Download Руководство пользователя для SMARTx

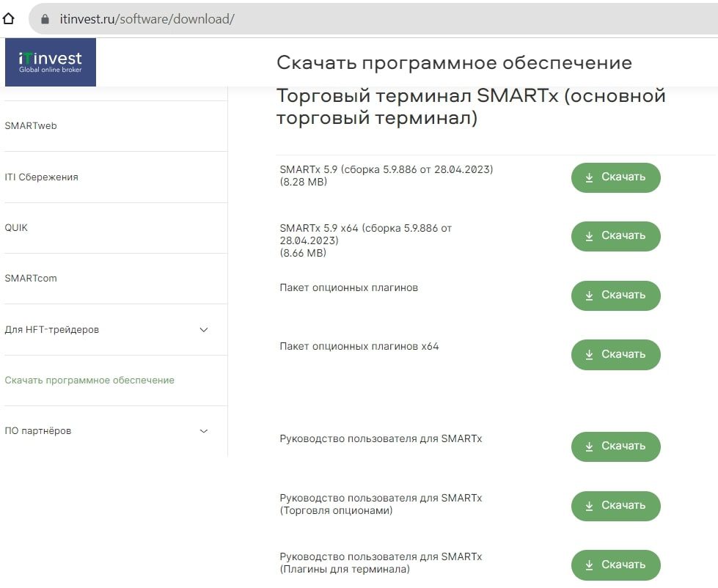pos(615,446)
